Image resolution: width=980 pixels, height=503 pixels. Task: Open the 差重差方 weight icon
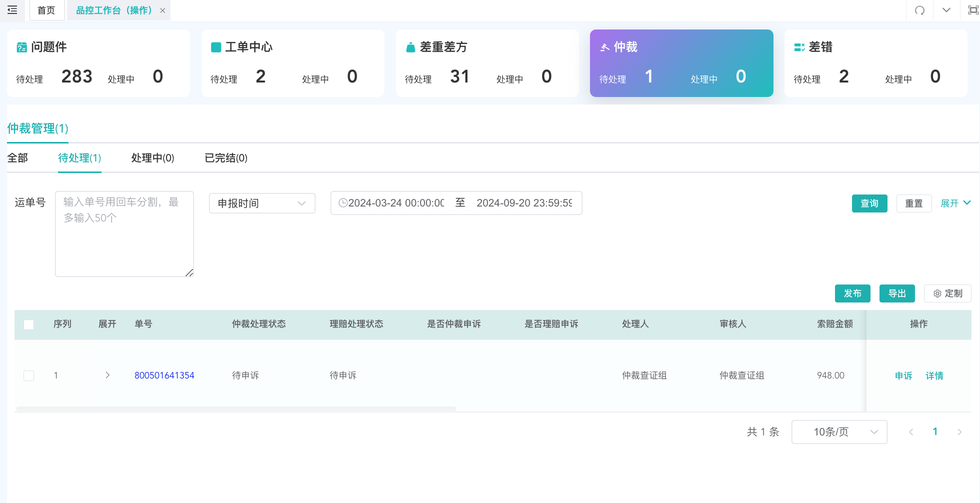(x=410, y=47)
